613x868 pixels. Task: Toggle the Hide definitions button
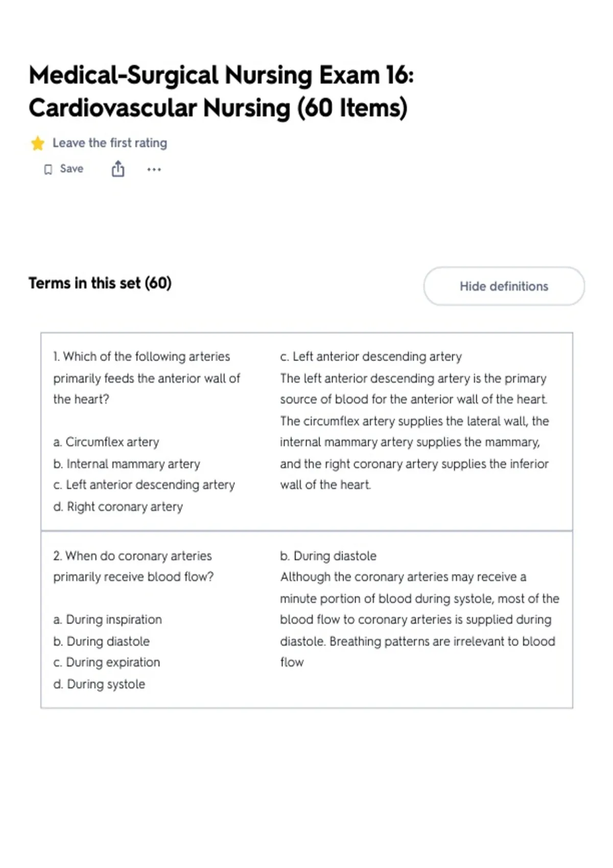[504, 286]
